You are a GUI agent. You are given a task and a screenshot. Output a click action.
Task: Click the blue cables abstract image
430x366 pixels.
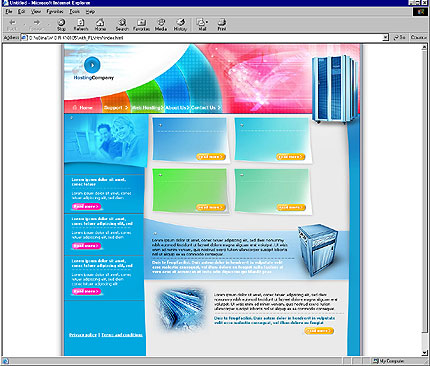(x=181, y=309)
